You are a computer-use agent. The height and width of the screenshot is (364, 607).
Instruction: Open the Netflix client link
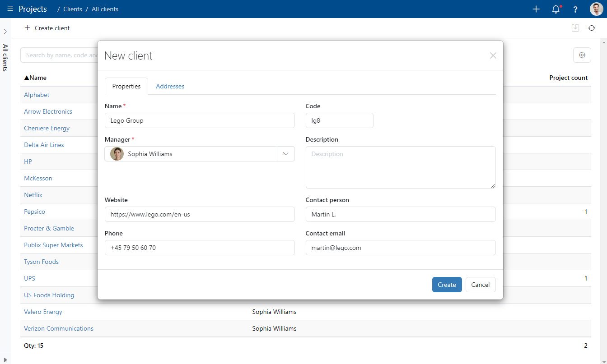click(33, 195)
